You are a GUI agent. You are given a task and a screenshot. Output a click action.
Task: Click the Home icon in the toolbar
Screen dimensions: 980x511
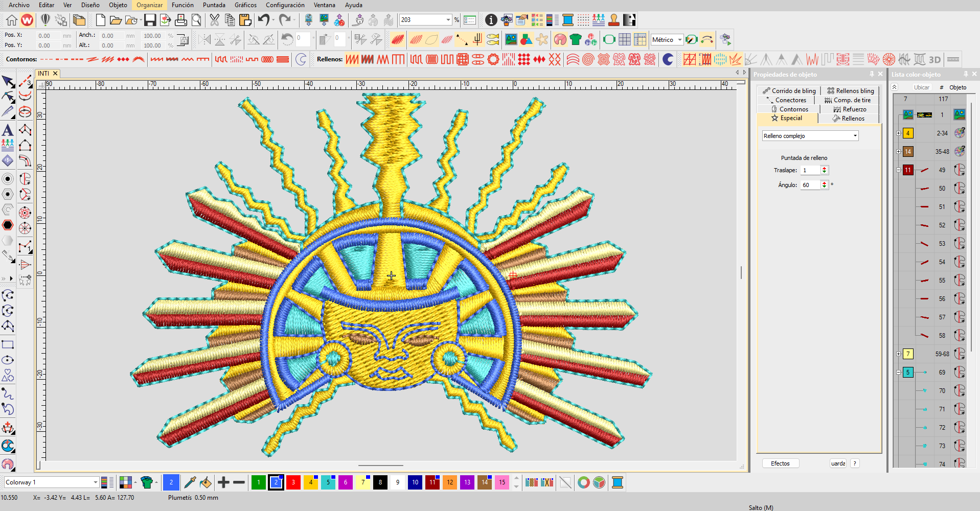pos(12,20)
